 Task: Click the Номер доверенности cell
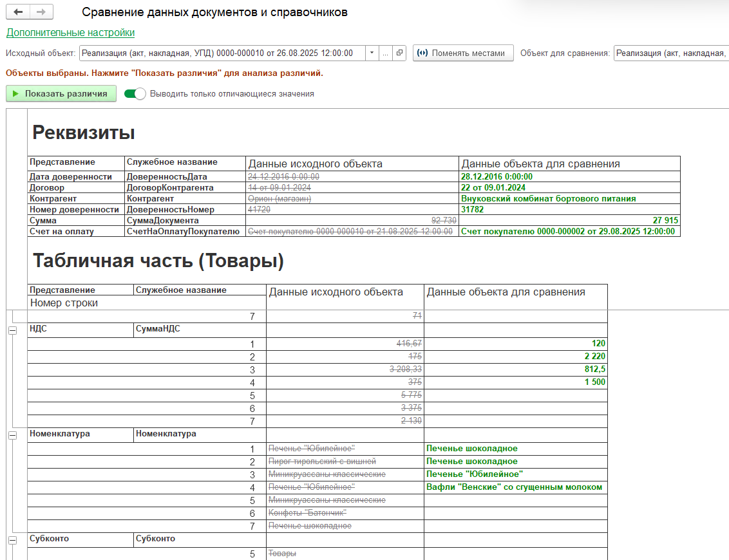coord(76,210)
